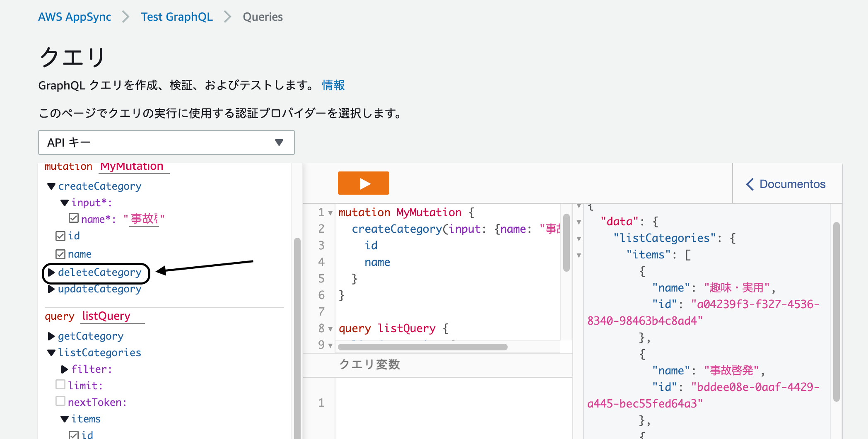The height and width of the screenshot is (439, 868).
Task: Uncheck the name* input checkbox
Action: (74, 218)
